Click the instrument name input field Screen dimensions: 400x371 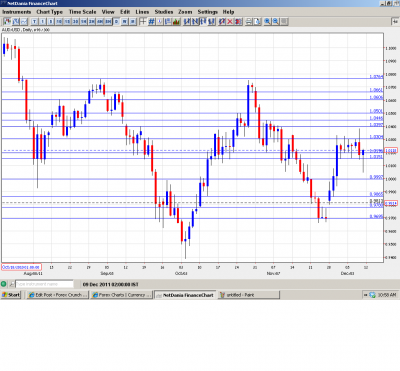pyautogui.click(x=45, y=284)
